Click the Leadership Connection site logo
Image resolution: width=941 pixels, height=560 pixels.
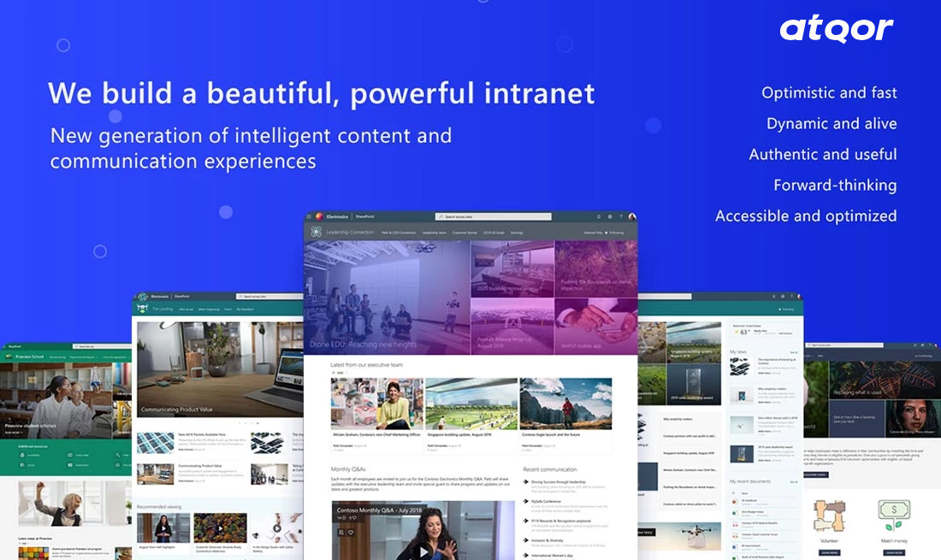point(317,232)
